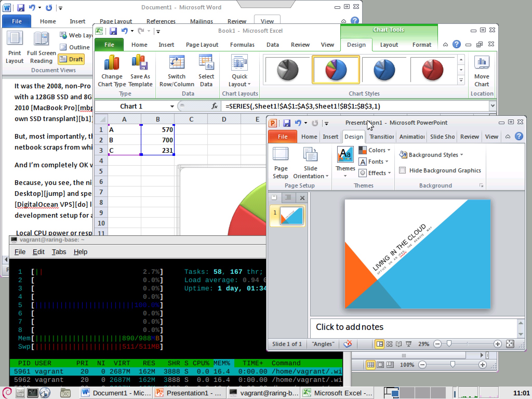
Task: Switch to Document1 Word taskbar button
Action: pyautogui.click(x=116, y=393)
